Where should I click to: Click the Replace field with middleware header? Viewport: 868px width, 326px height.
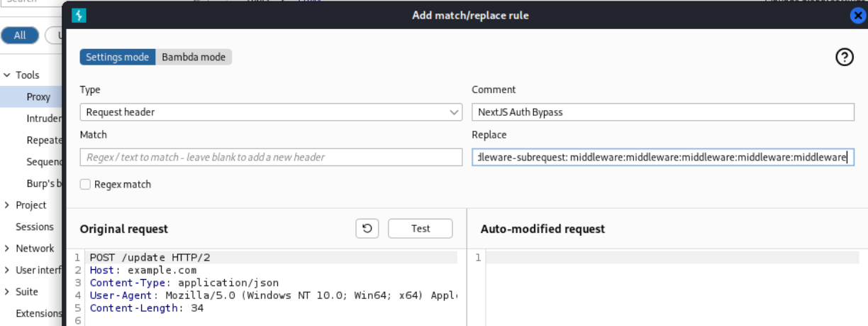(x=662, y=157)
